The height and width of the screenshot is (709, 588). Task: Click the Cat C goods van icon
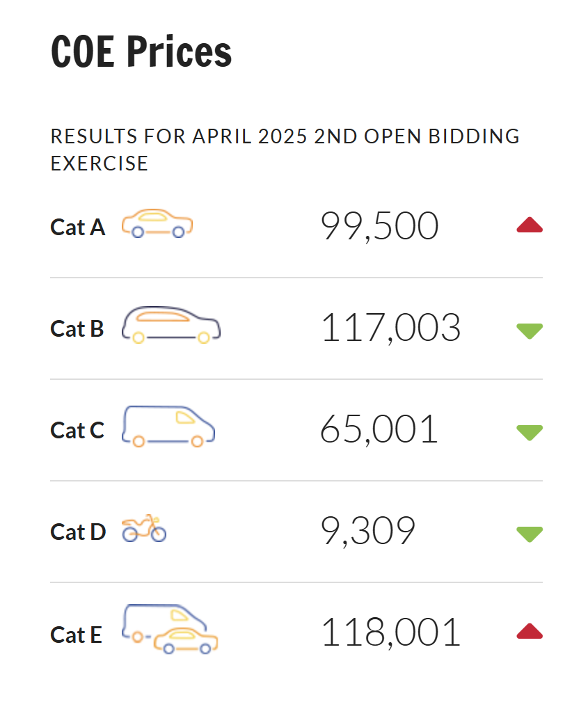pyautogui.click(x=168, y=427)
